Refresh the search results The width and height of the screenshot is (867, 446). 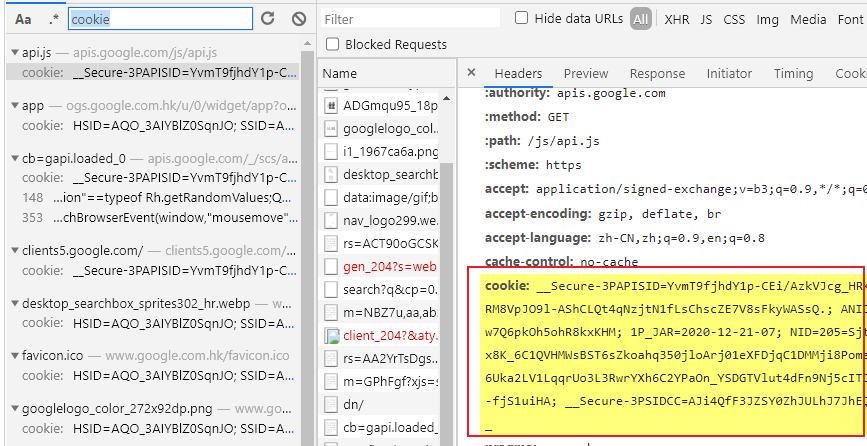(x=268, y=19)
